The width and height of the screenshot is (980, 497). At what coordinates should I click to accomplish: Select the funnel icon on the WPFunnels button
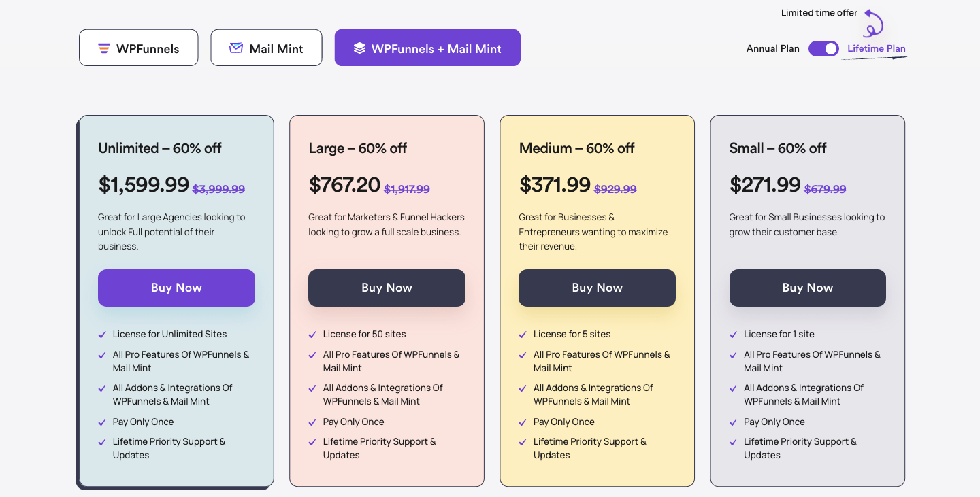[x=103, y=48]
